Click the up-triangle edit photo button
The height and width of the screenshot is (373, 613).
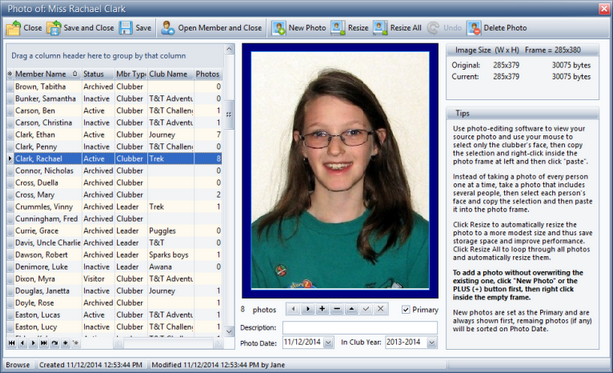[351, 309]
